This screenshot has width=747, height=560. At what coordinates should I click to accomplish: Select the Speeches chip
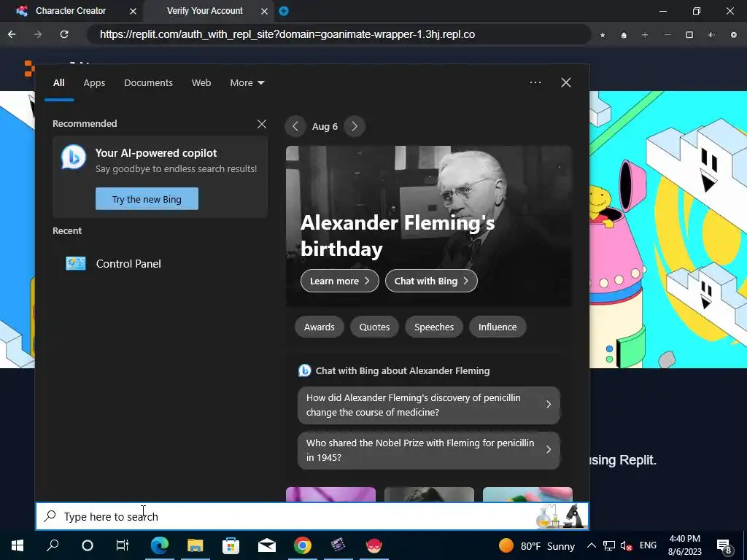click(x=434, y=327)
